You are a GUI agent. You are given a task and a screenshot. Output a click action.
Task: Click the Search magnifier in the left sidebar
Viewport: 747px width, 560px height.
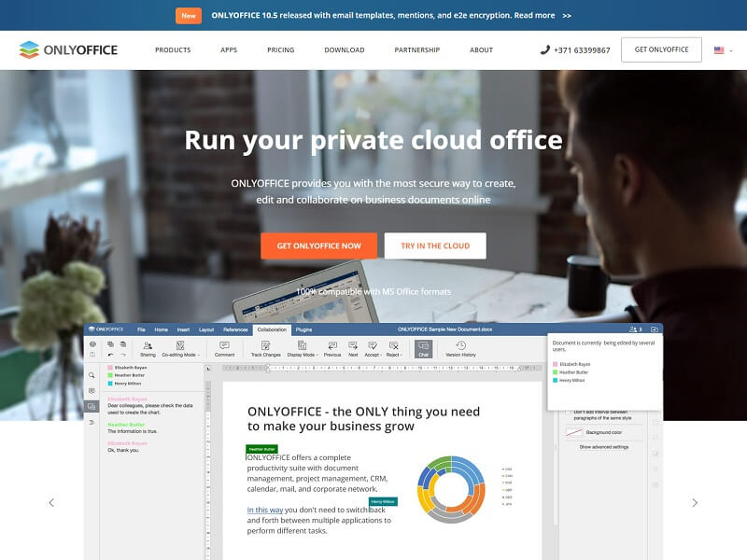(x=92, y=375)
